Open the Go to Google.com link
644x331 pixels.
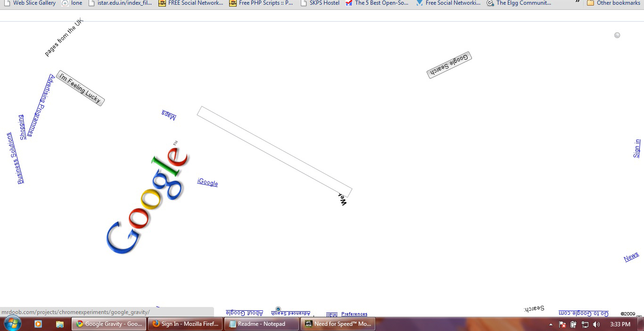[x=584, y=313]
